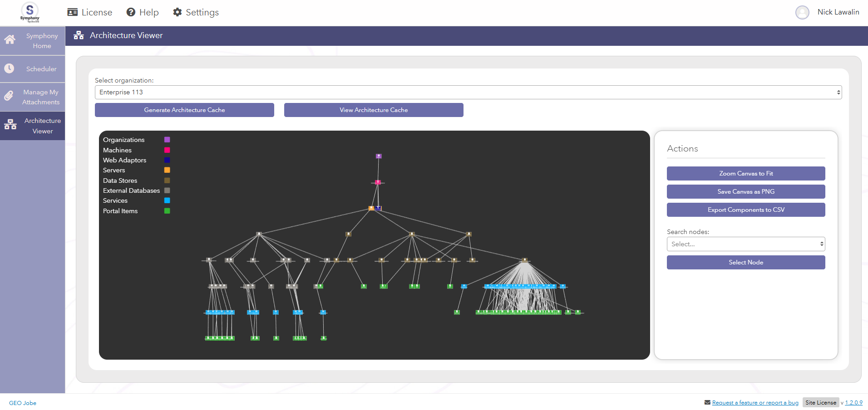Click the Symphony Home house icon
This screenshot has height=410, width=868.
[x=10, y=40]
